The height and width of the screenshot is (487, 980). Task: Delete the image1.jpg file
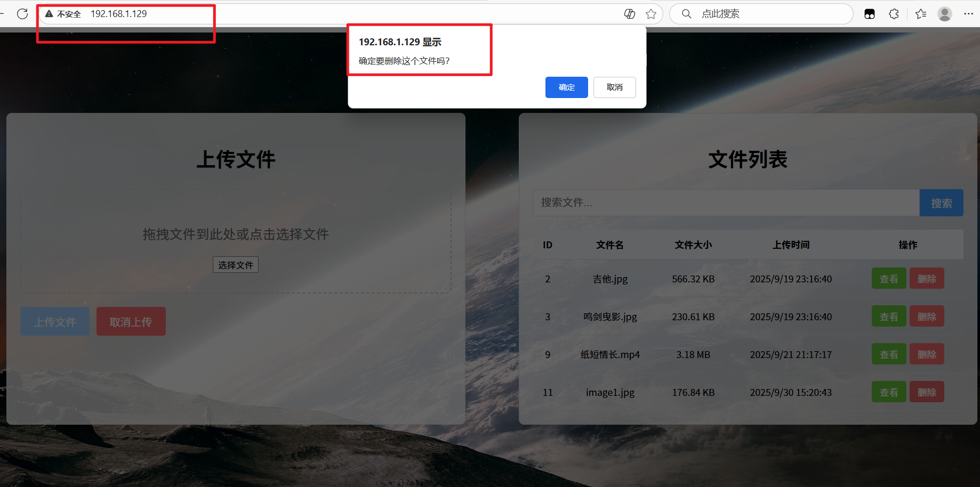pos(927,392)
